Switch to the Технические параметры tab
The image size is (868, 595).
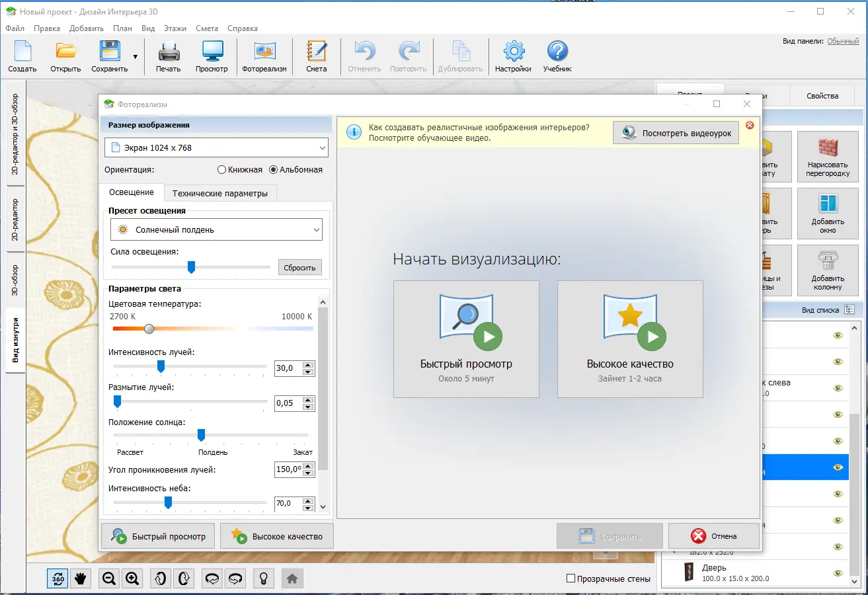[220, 193]
